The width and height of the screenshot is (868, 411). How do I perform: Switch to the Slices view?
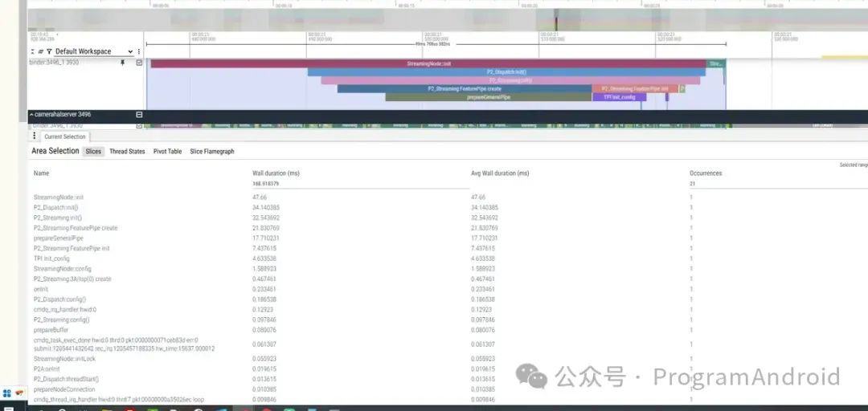(x=93, y=151)
